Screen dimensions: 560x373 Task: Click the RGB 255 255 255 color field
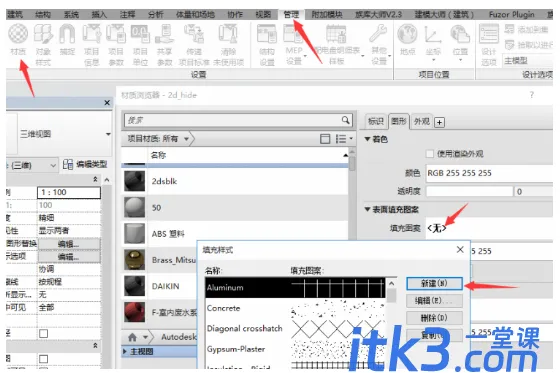coord(490,173)
